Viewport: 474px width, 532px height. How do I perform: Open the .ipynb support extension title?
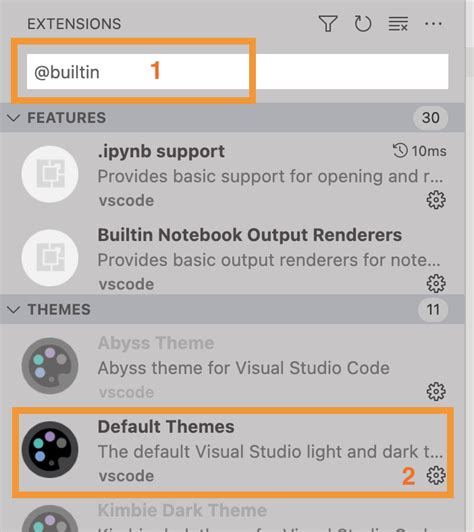(x=161, y=151)
